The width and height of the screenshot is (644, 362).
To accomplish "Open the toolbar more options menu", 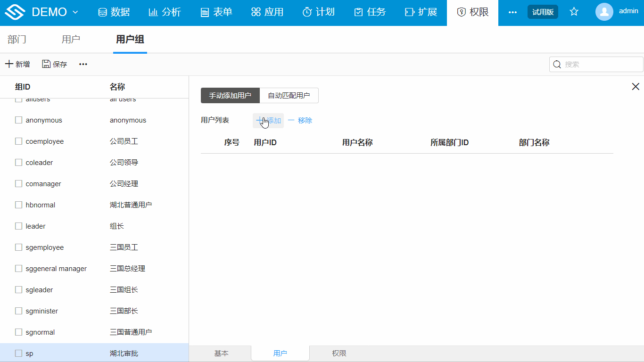I will (x=83, y=64).
